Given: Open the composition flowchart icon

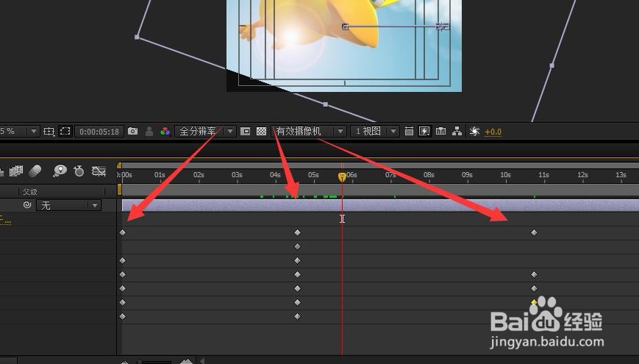Looking at the screenshot, I should coord(457,131).
